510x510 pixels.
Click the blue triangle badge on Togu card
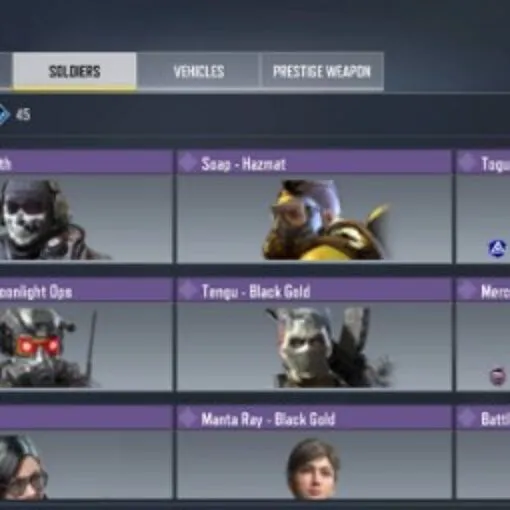coord(497,248)
